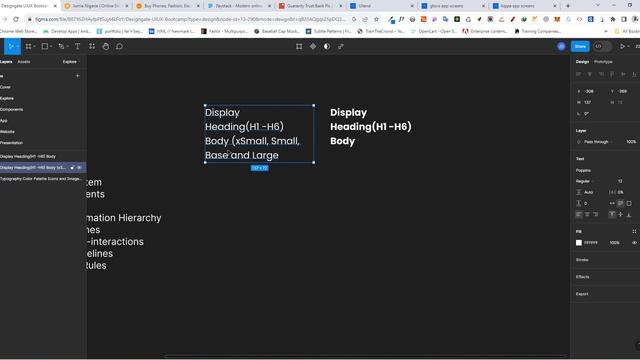Lock the selected text layer
Image resolution: width=640 pixels, height=360 pixels.
[72, 168]
